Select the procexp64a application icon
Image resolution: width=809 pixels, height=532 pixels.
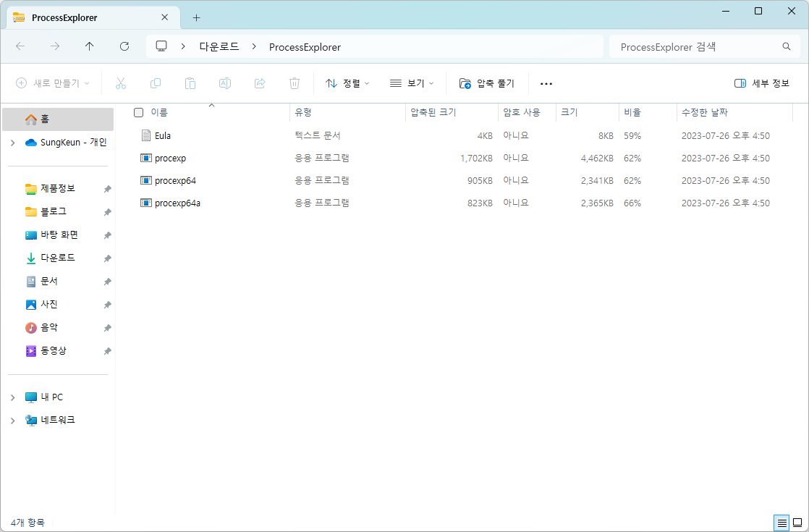click(146, 203)
